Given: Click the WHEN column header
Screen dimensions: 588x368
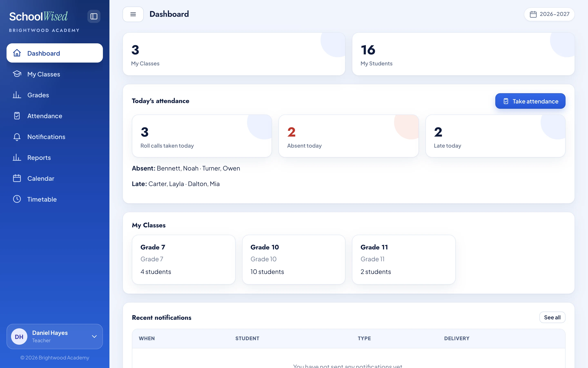Looking at the screenshot, I should 147,338.
